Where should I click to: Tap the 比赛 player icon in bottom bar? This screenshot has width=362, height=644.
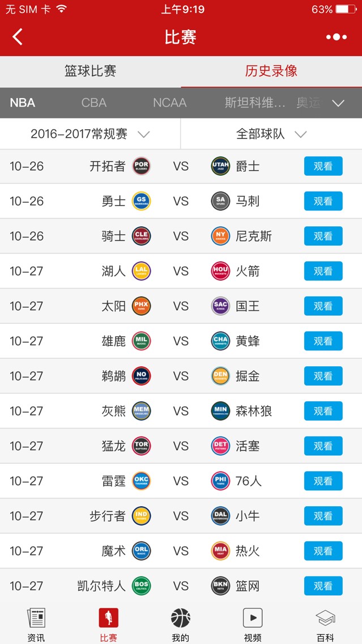tap(109, 618)
